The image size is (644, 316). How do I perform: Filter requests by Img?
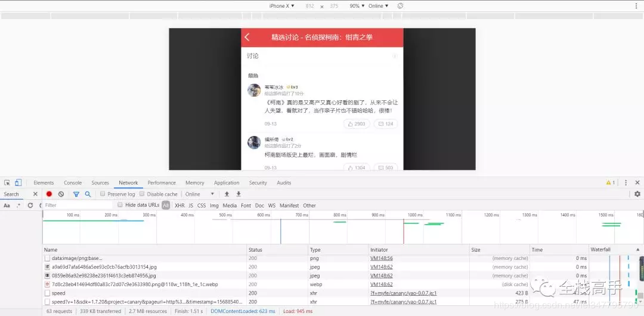pos(215,206)
